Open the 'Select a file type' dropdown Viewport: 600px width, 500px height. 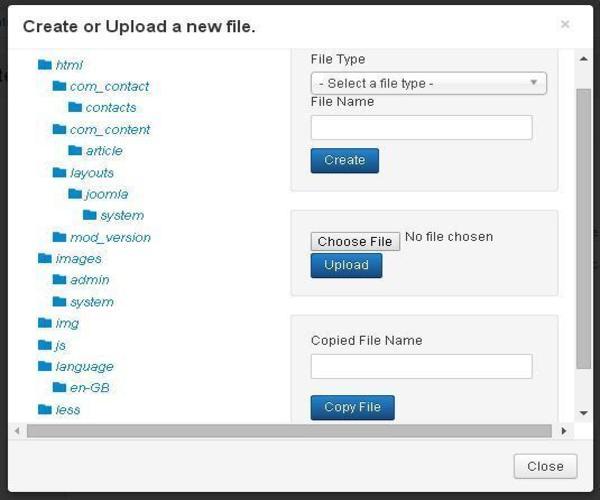(x=428, y=83)
